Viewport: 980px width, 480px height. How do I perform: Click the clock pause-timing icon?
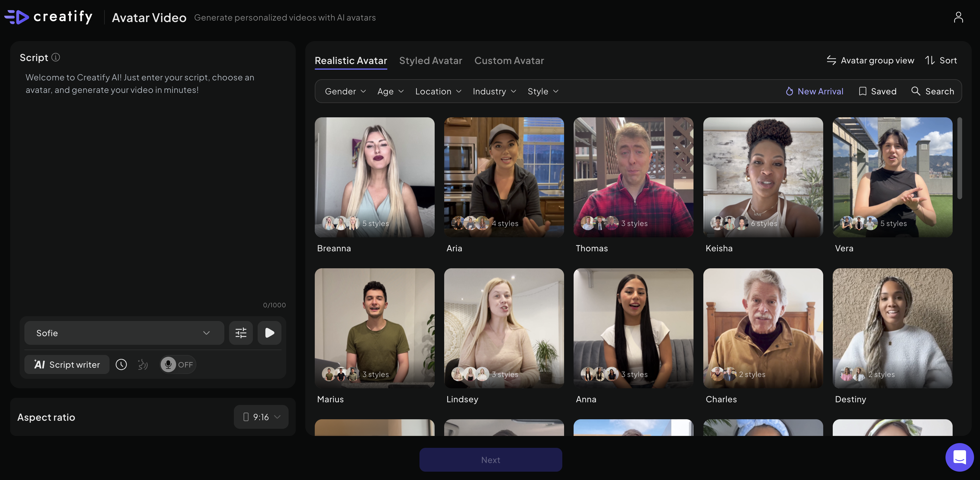click(x=121, y=365)
